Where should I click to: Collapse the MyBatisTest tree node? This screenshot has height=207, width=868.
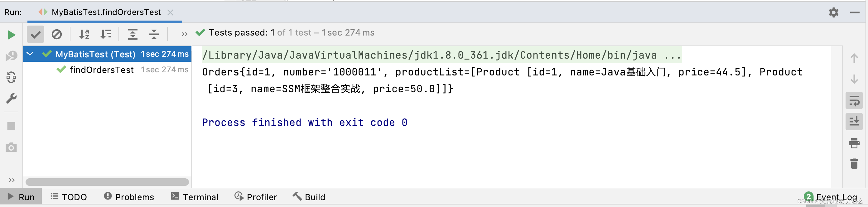pyautogui.click(x=30, y=54)
